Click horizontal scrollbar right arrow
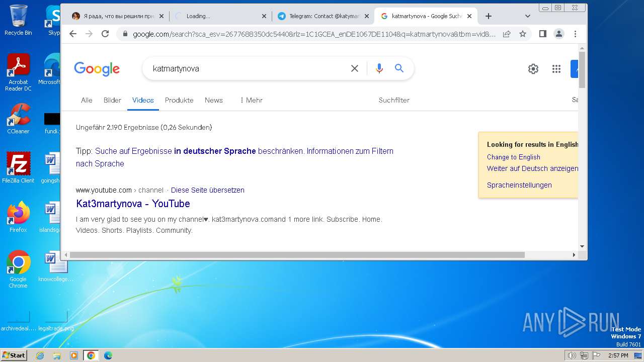Viewport: 644px width, 362px height. pyautogui.click(x=574, y=255)
